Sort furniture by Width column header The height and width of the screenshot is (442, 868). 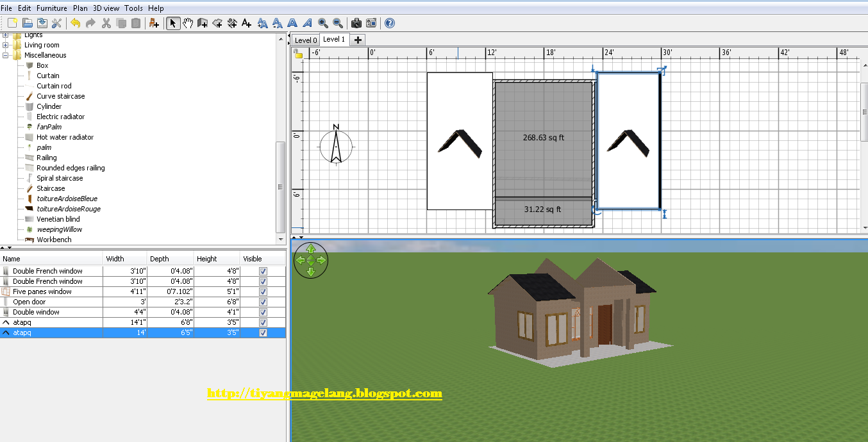coord(125,259)
